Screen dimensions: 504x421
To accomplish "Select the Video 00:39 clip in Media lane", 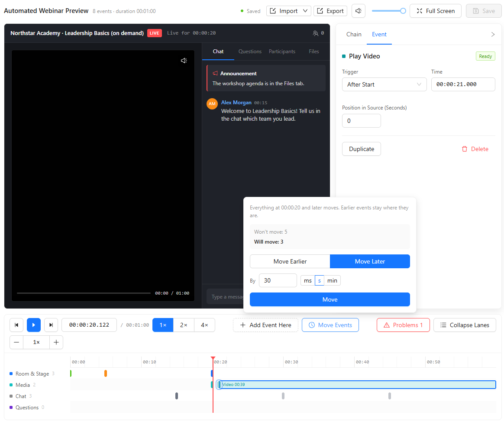I will tap(357, 384).
